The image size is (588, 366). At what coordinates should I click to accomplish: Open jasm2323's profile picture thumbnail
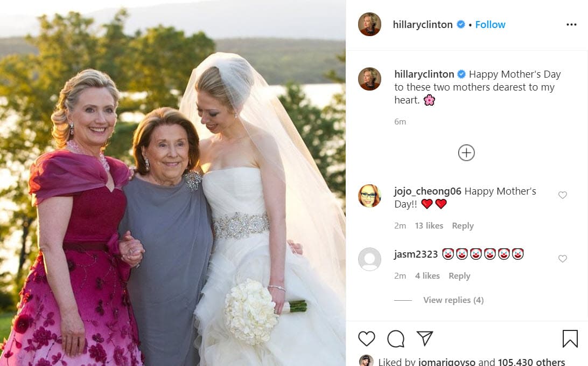[x=370, y=259]
